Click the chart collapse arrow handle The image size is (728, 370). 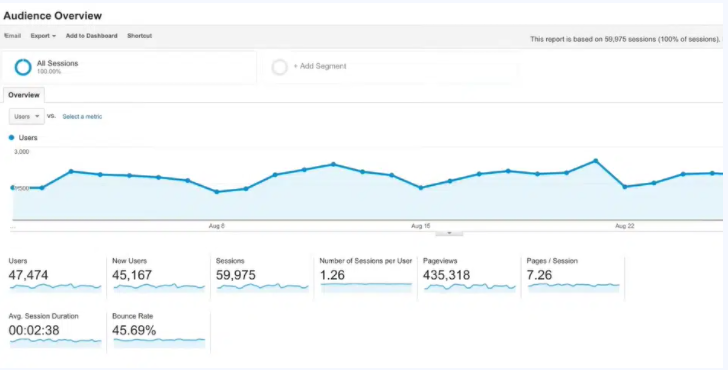[x=449, y=233]
